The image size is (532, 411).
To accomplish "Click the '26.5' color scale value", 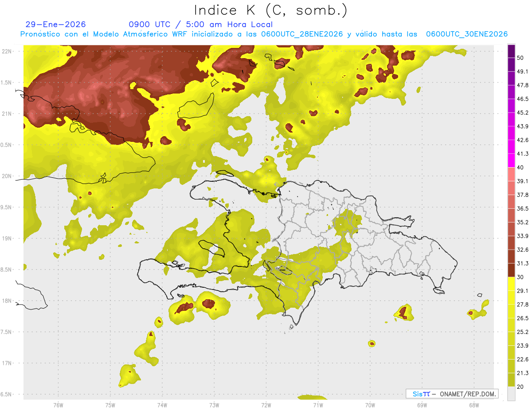I will pos(522,318).
